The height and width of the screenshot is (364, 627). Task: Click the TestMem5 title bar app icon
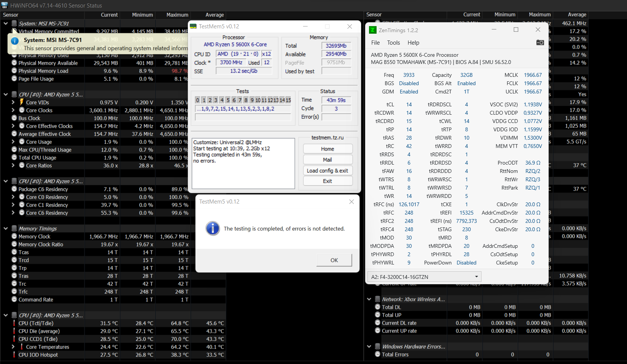pyautogui.click(x=193, y=26)
